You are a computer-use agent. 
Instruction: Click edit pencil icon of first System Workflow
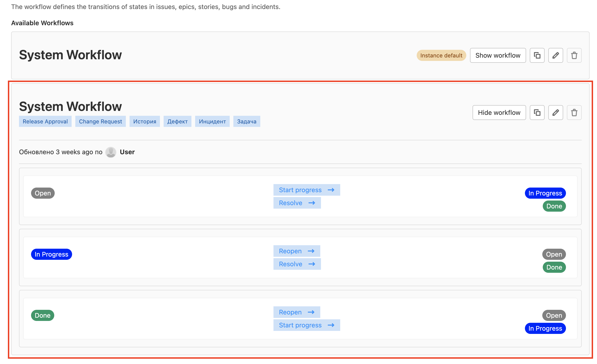[x=555, y=55]
